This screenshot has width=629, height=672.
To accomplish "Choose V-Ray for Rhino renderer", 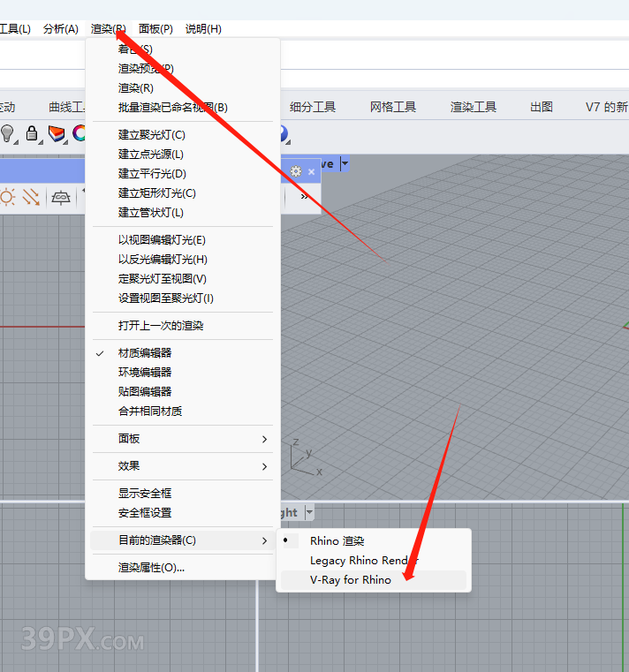I will [350, 579].
